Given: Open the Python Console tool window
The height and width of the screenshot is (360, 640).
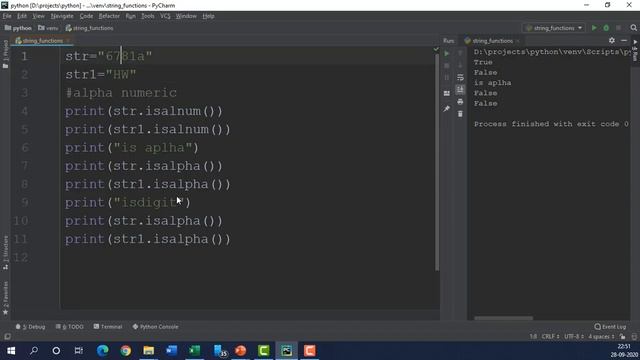Looking at the screenshot, I should (x=156, y=327).
